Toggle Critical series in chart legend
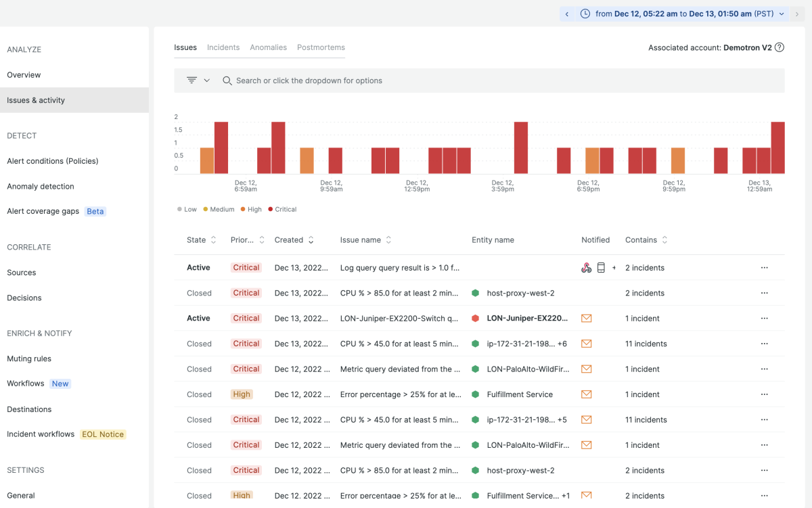 pos(282,210)
